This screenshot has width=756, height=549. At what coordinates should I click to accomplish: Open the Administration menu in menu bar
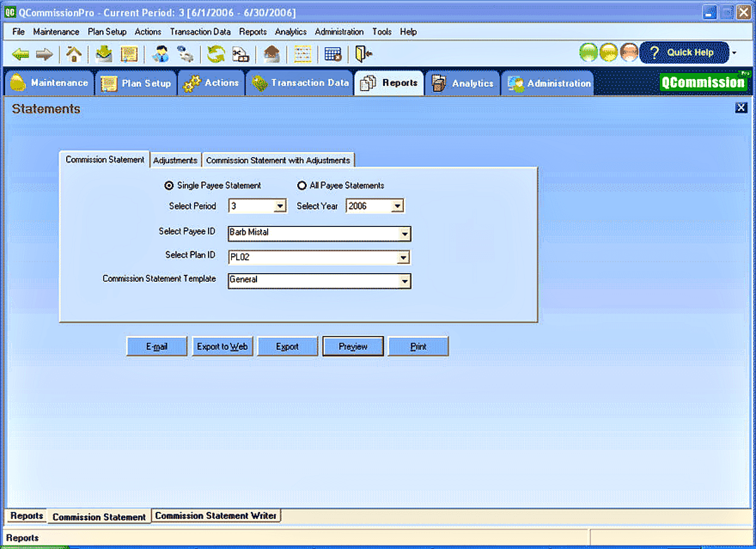[x=339, y=32]
